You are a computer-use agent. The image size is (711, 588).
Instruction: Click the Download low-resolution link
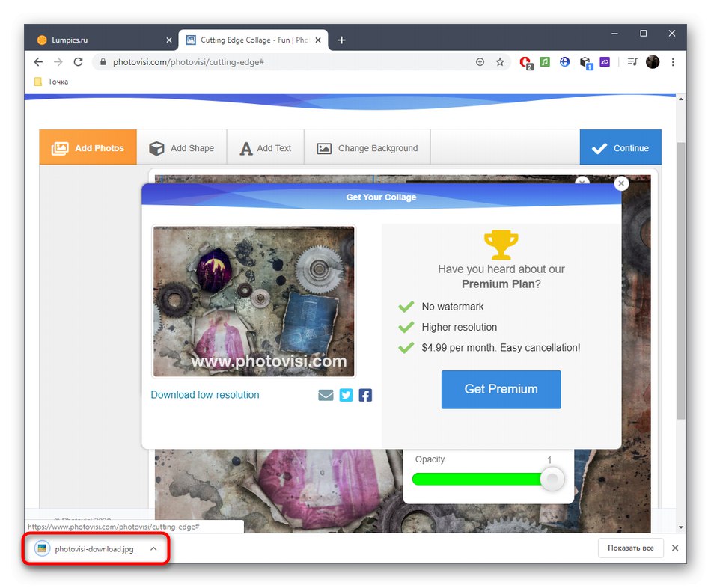coord(205,395)
